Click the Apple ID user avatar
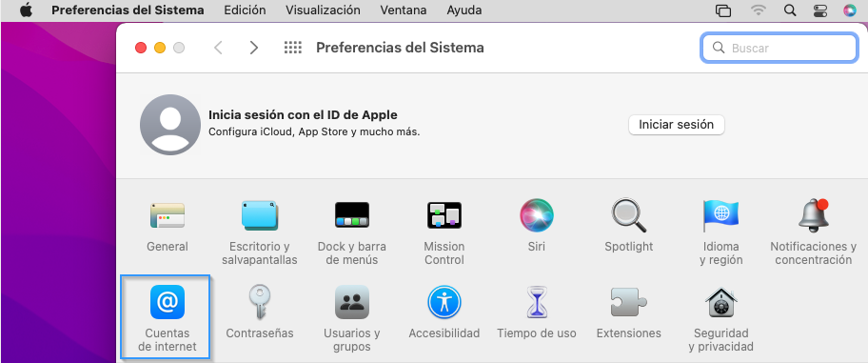The height and width of the screenshot is (363, 868). coord(170,125)
